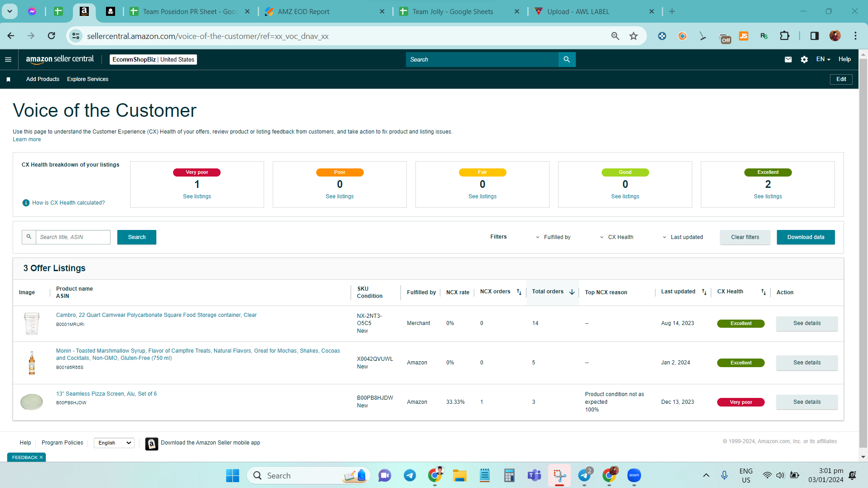The height and width of the screenshot is (488, 868).
Task: Click in Search title, ASIN field
Action: point(73,237)
